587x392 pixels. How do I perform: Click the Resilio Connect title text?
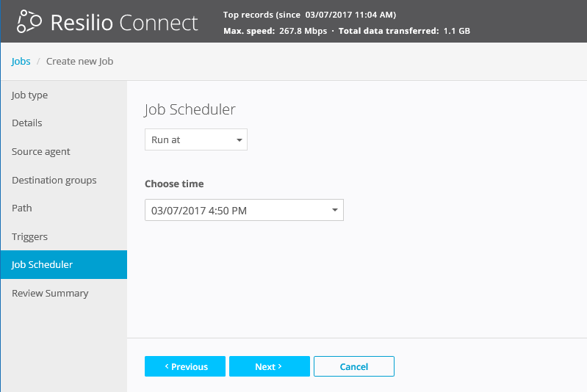tap(124, 22)
